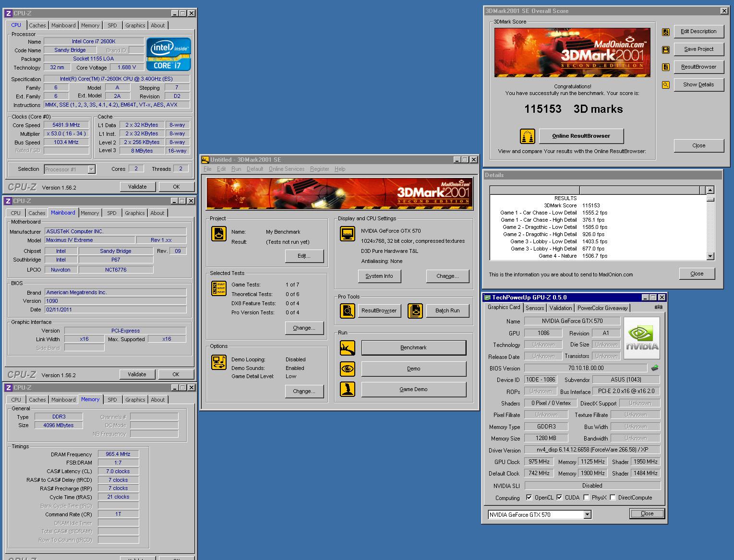The image size is (734, 560).
Task: Click Close in the Details panel
Action: (x=697, y=274)
